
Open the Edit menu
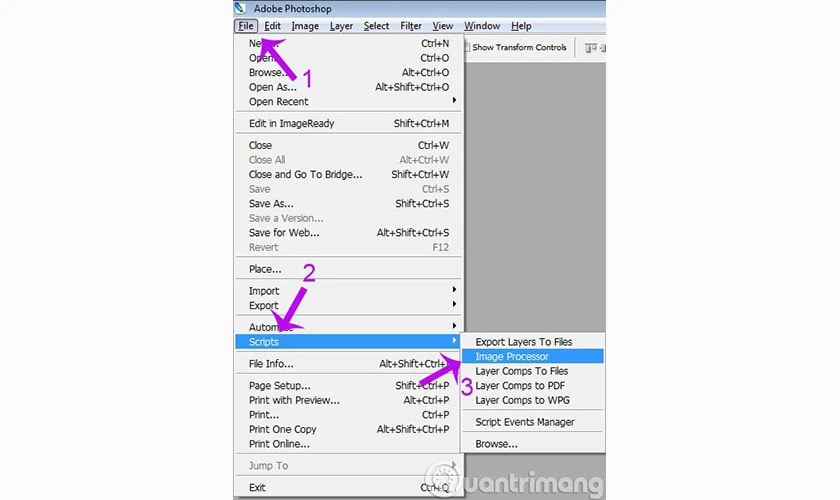click(272, 26)
